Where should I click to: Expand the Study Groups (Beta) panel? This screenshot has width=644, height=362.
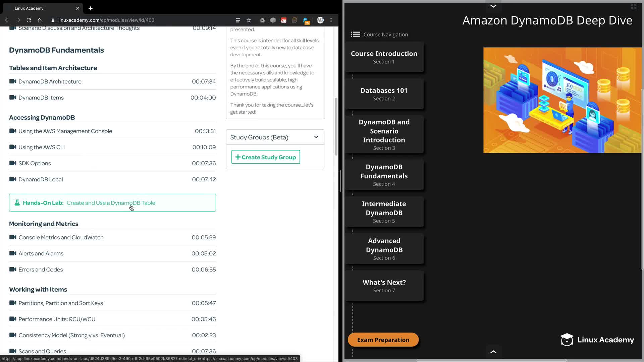[316, 137]
